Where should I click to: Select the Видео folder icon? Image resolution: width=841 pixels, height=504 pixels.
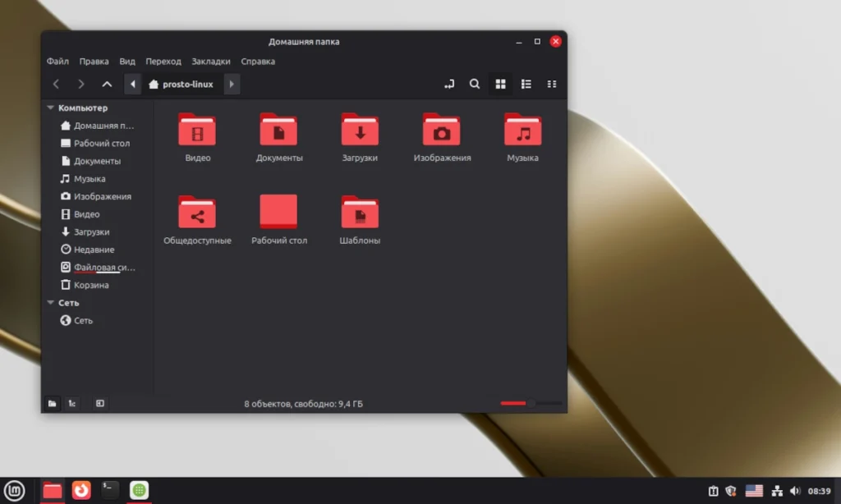[x=197, y=130]
